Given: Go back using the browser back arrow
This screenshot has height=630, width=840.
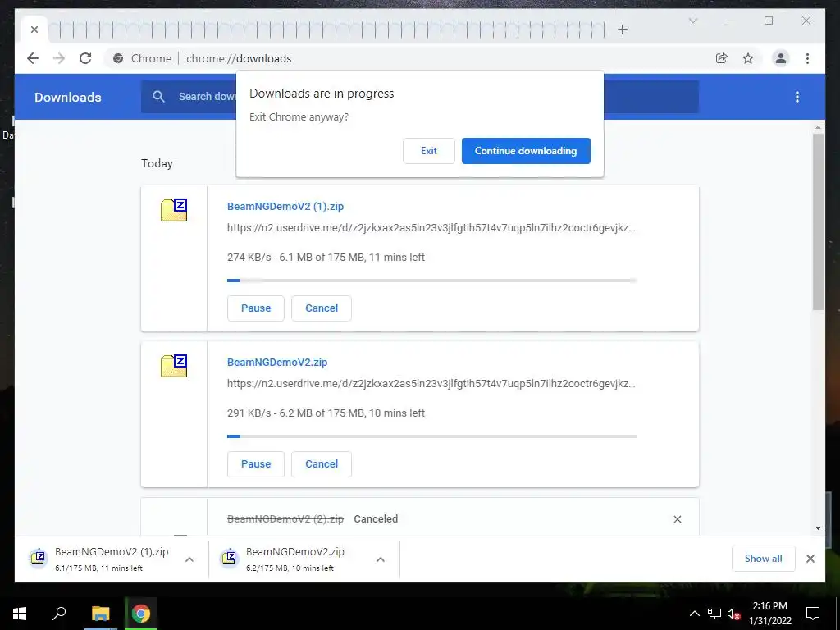Looking at the screenshot, I should pyautogui.click(x=33, y=58).
